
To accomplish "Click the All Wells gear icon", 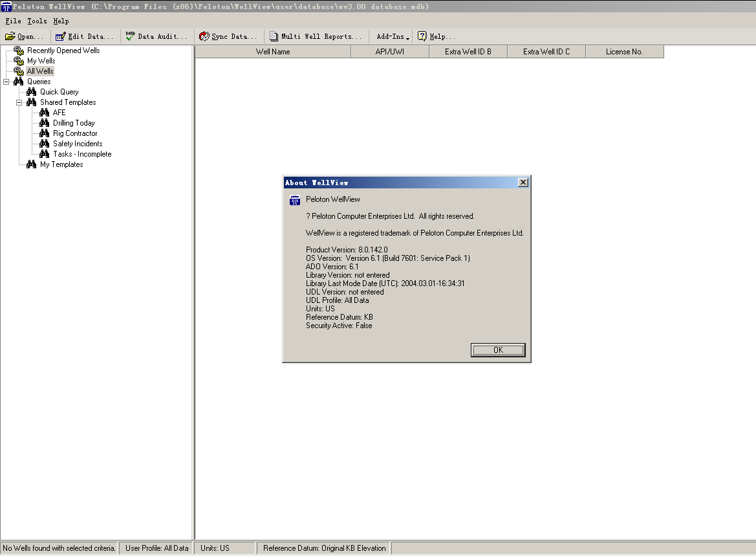I will point(19,71).
